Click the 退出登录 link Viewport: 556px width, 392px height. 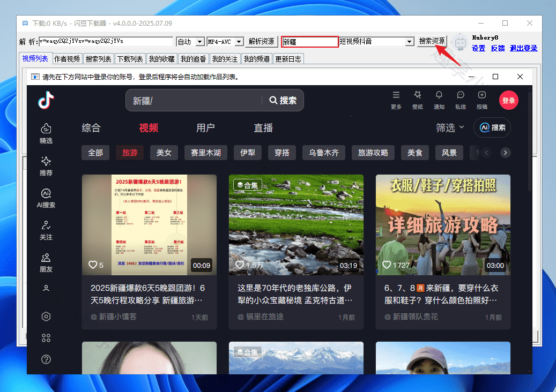point(524,48)
